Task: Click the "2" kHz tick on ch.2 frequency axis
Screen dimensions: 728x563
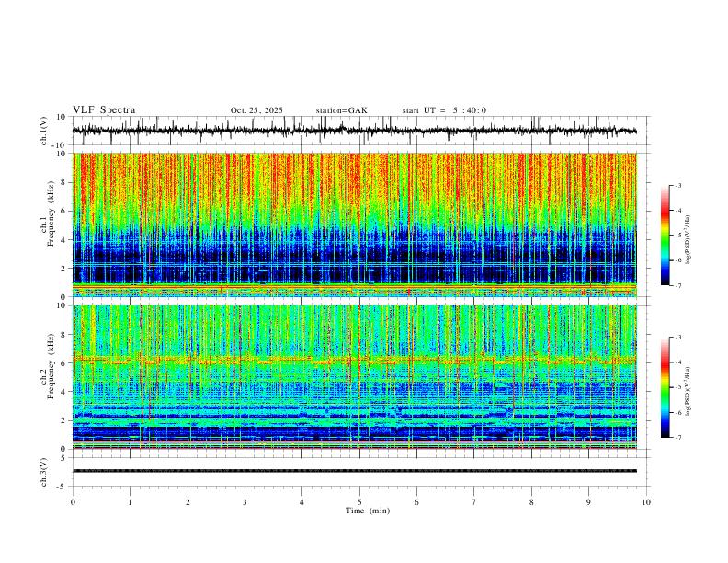Action: (63, 420)
